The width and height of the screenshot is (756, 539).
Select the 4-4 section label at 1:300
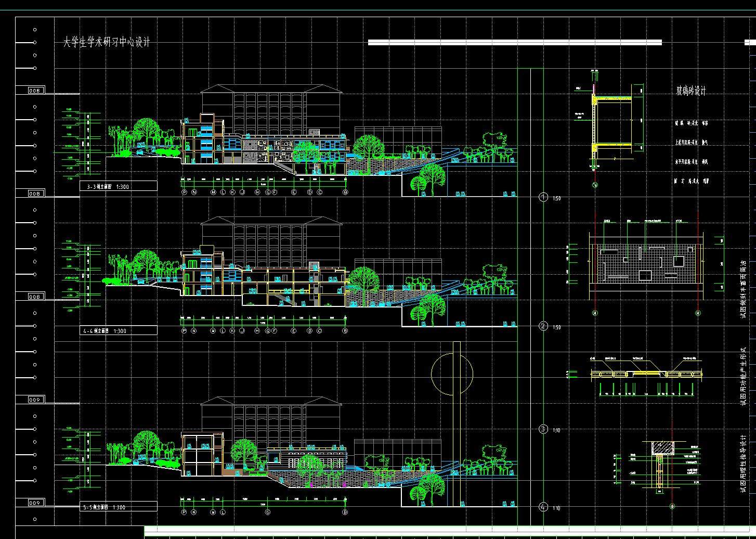tap(105, 331)
